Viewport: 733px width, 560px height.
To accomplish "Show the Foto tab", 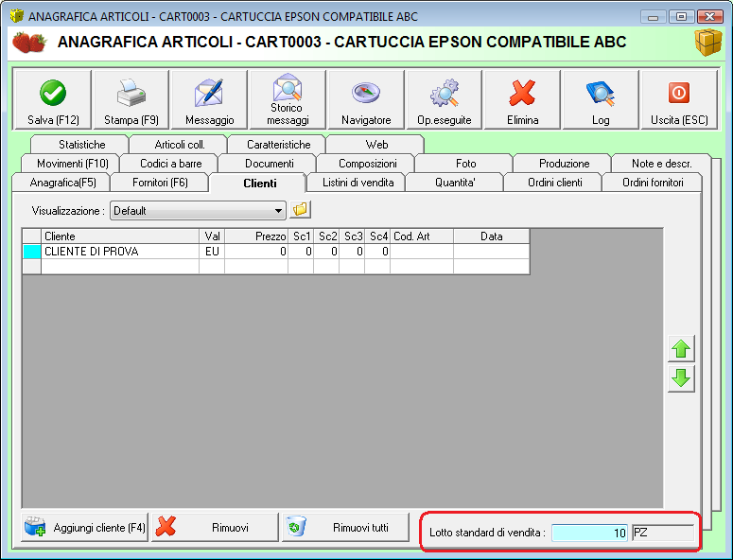I will (x=465, y=164).
